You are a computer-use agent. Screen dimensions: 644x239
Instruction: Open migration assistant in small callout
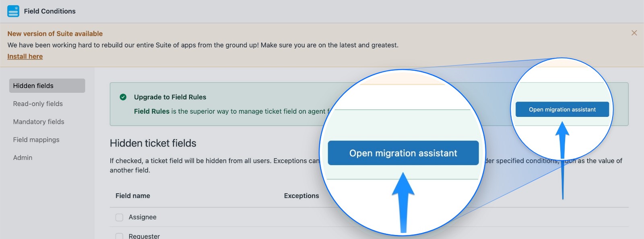click(x=562, y=109)
